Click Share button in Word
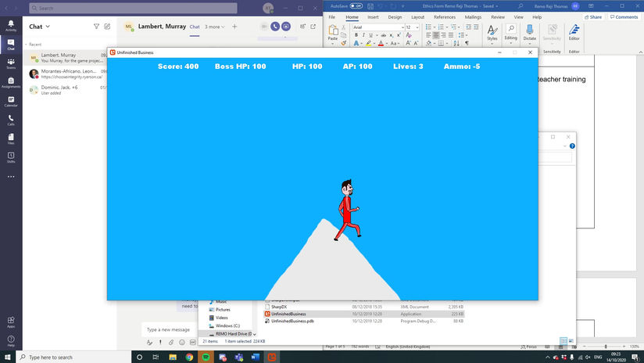 pos(593,17)
